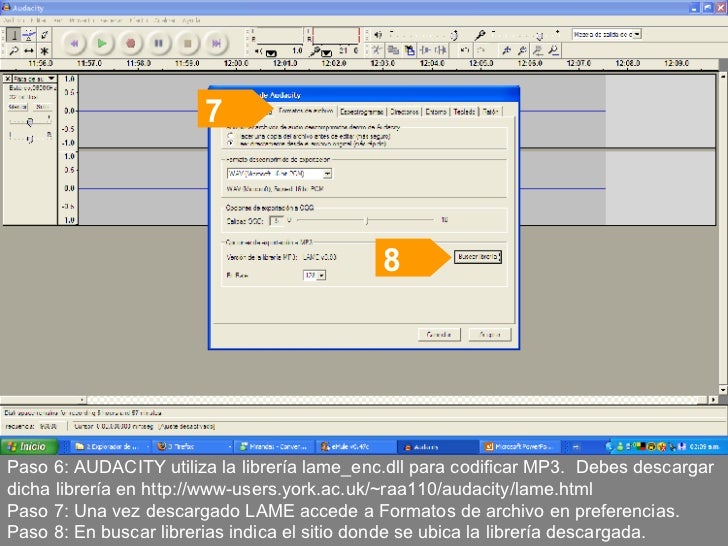Click the vertical scrollbar down arrow

723,389
